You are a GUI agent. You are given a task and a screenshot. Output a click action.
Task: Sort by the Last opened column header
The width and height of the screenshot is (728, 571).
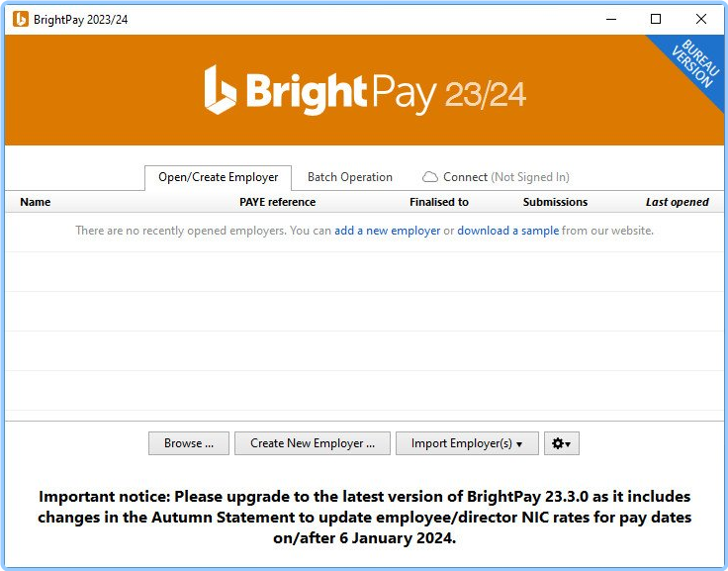pos(677,202)
